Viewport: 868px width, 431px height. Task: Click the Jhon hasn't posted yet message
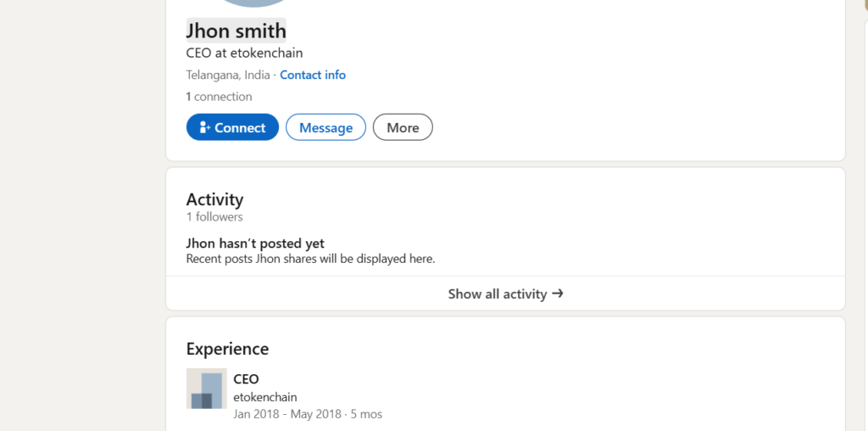click(x=255, y=243)
